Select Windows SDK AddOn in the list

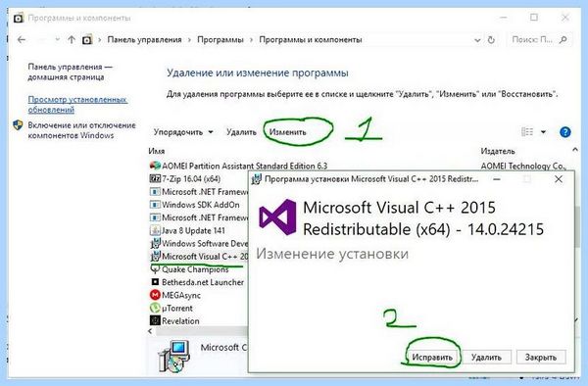tap(200, 205)
